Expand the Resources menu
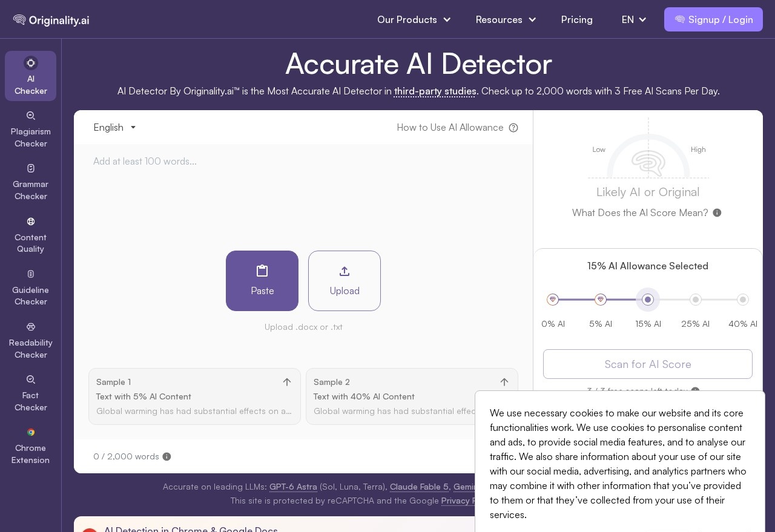Viewport: 775px width, 532px height. [506, 20]
